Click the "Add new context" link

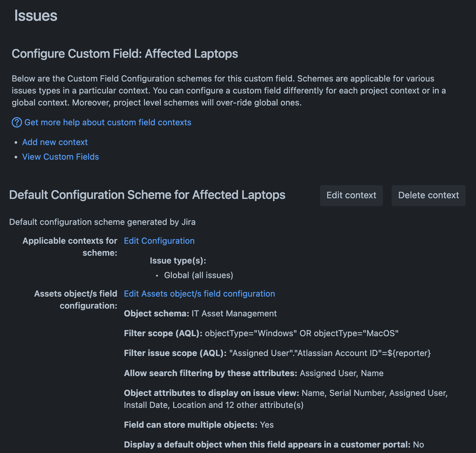click(x=54, y=142)
